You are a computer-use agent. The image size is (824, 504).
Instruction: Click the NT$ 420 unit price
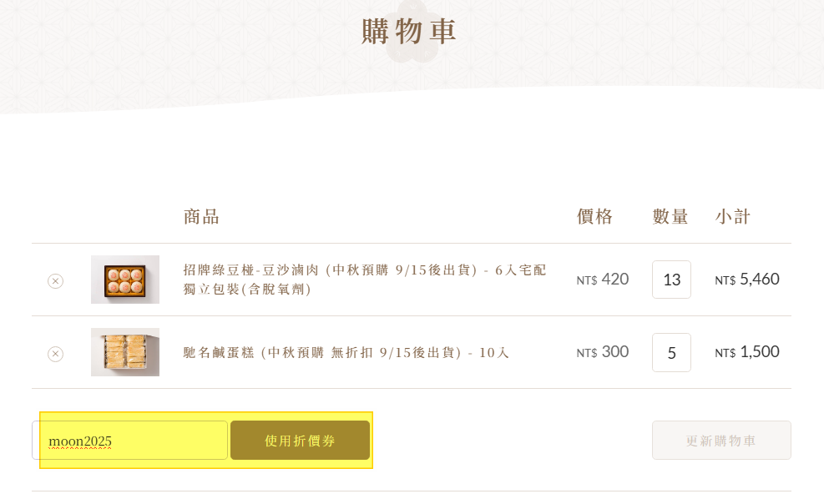(x=603, y=280)
